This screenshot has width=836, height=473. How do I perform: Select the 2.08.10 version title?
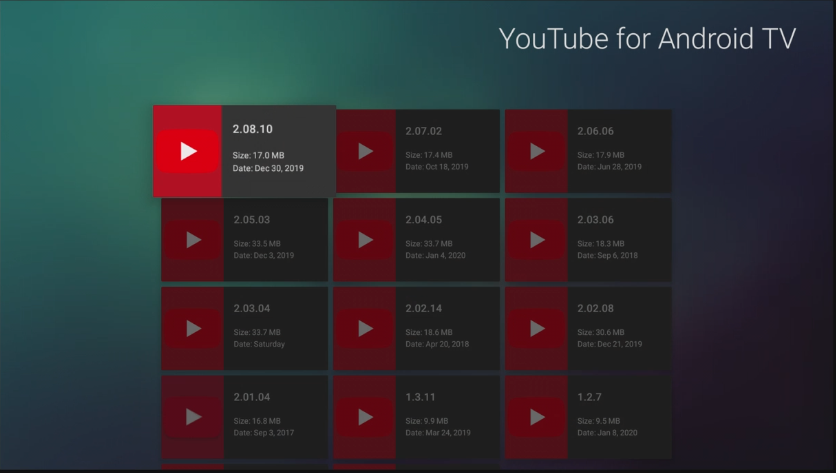pos(252,129)
